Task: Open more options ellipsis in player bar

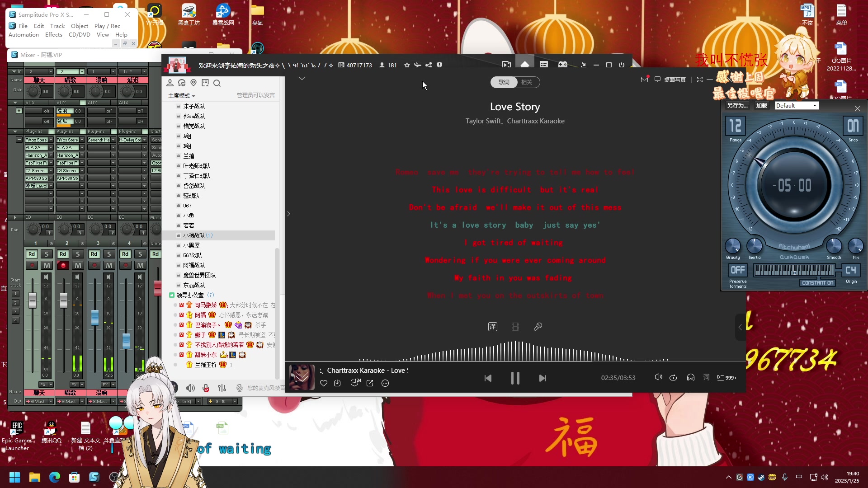Action: pyautogui.click(x=385, y=383)
